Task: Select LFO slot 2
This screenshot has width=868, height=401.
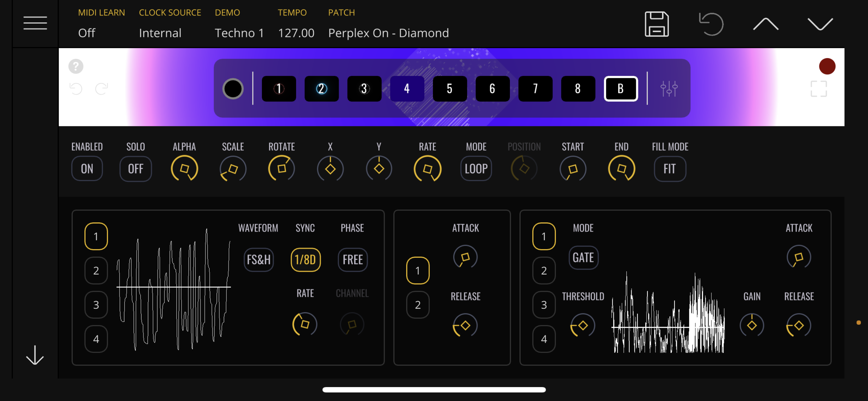Action: click(x=96, y=270)
